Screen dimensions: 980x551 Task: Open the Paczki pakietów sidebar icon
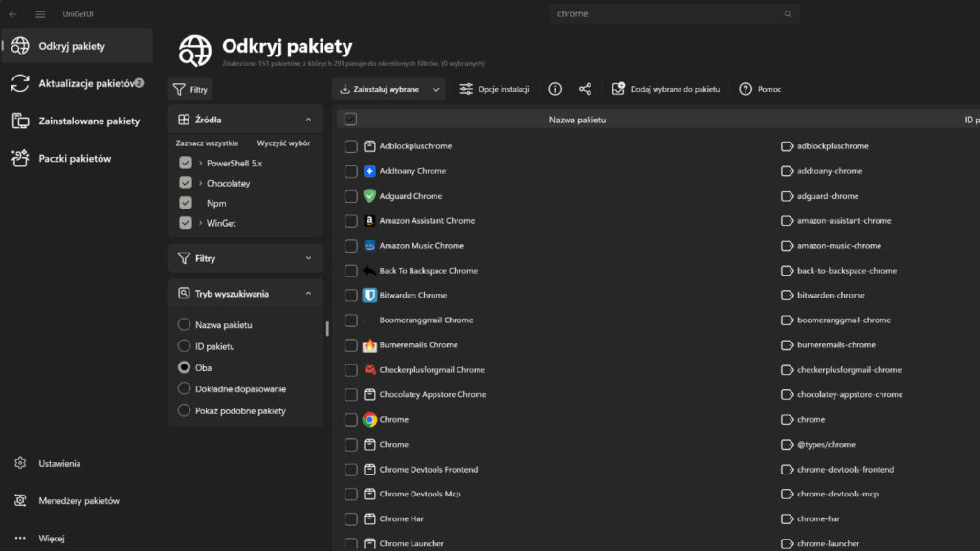click(x=20, y=157)
